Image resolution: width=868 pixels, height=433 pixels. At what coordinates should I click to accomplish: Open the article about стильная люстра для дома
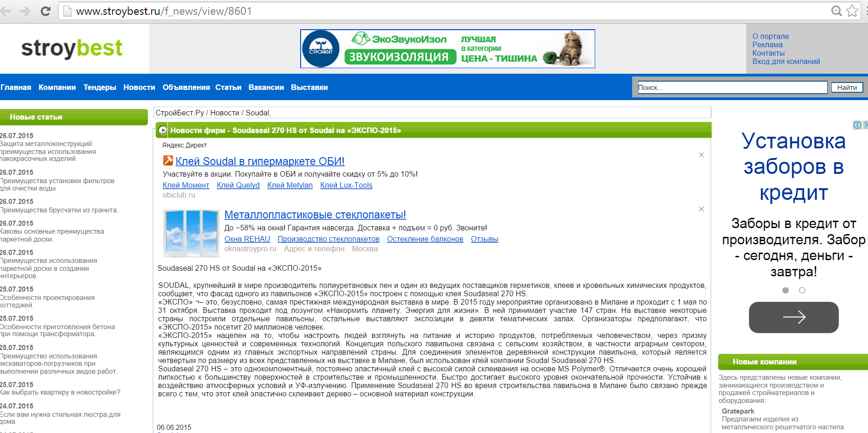[60, 418]
